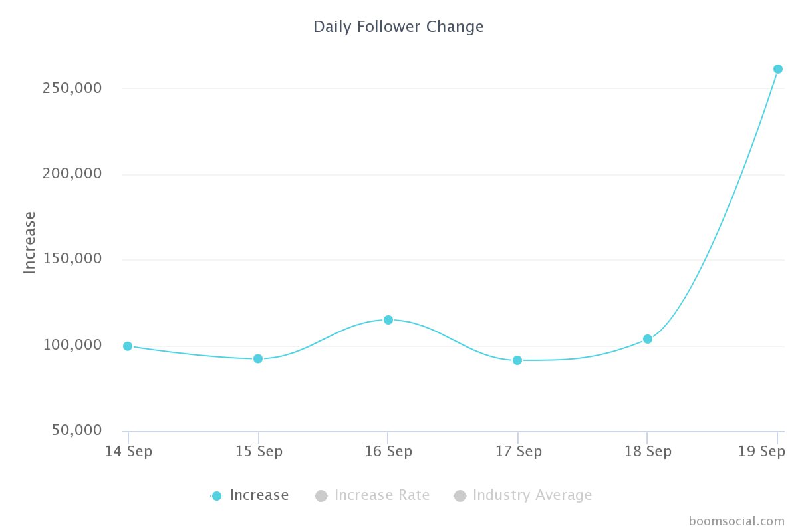Click the 16 Sep peak data point

tap(388, 320)
